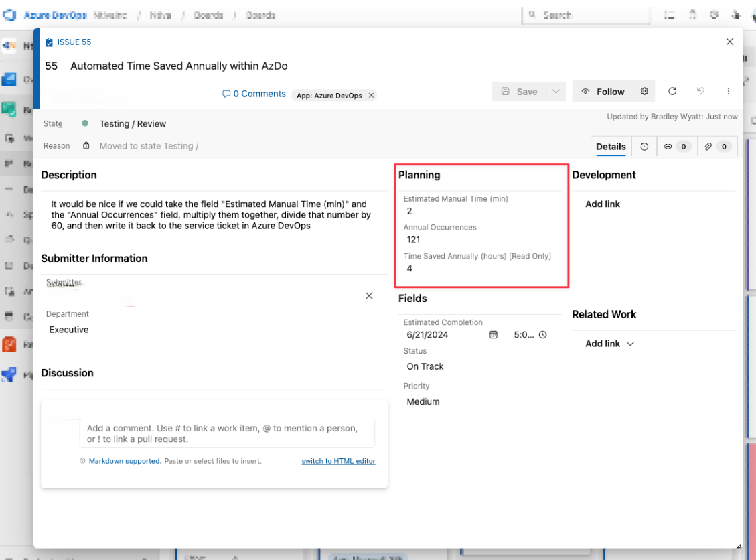This screenshot has width=756, height=560.
Task: Add a Development link
Action: click(603, 204)
